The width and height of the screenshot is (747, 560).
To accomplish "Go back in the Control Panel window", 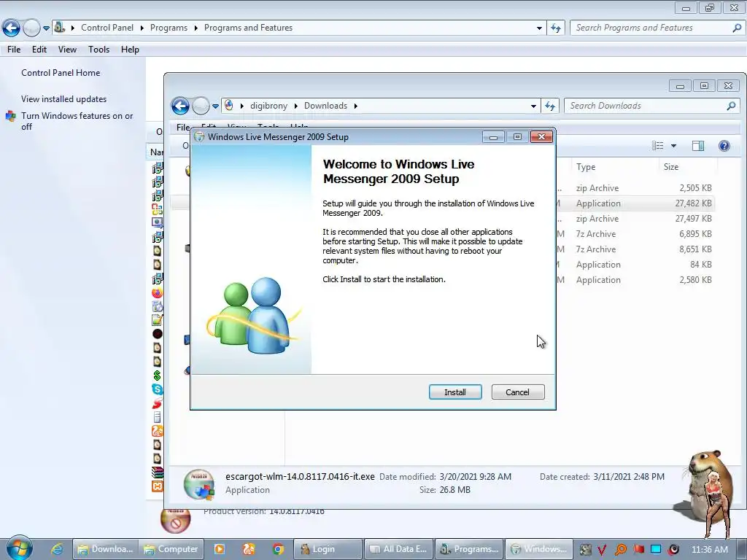I will point(11,28).
